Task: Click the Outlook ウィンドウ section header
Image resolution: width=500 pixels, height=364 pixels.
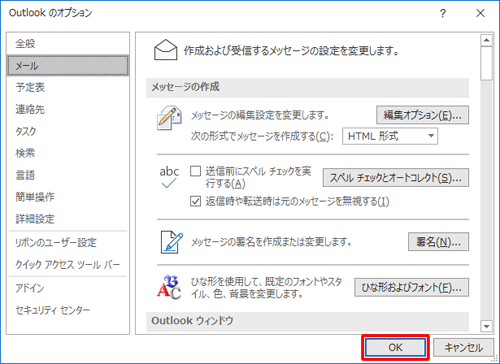Action: tap(307, 321)
